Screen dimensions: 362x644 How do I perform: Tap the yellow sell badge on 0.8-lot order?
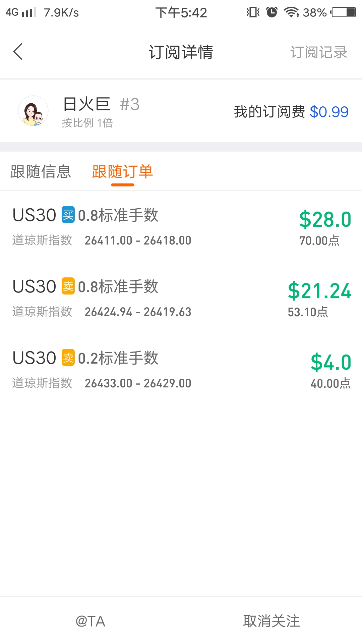(x=68, y=286)
